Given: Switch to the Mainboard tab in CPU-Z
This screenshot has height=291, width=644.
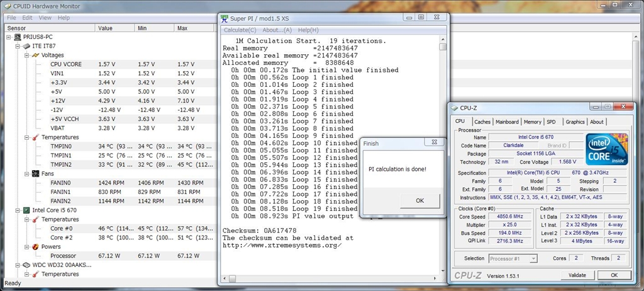Looking at the screenshot, I should 507,122.
